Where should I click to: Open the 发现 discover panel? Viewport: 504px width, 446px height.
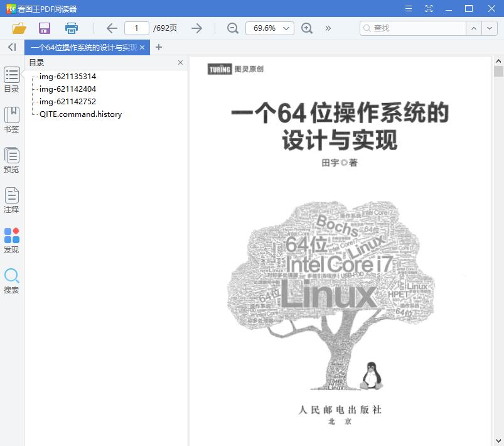(x=12, y=241)
